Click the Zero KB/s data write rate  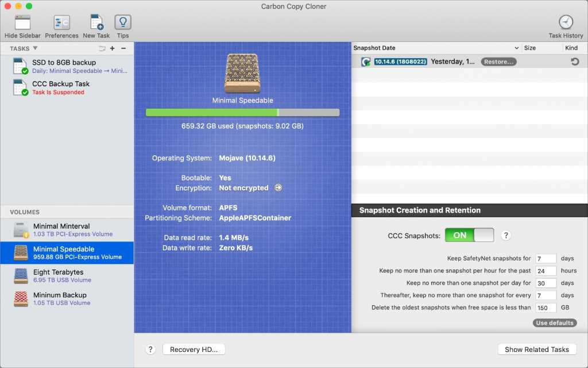(236, 248)
